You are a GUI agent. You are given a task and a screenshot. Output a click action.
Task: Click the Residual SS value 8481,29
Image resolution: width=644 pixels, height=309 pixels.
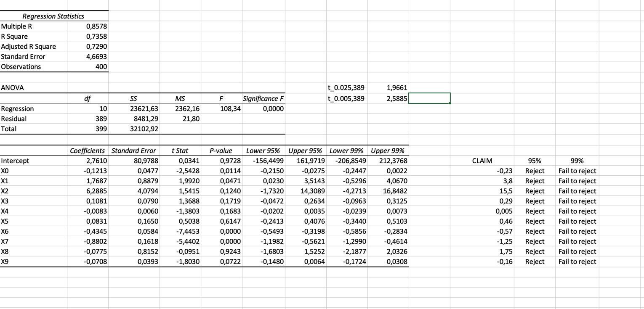145,119
